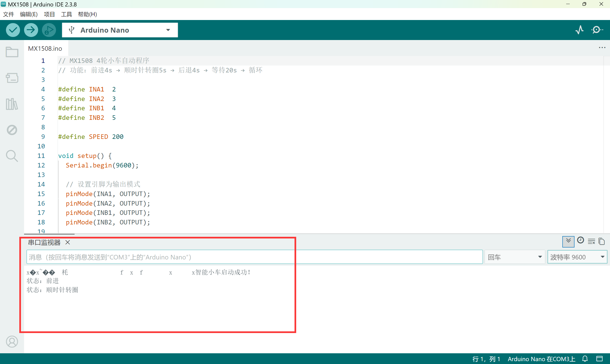Viewport: 610px width, 364px height.
Task: Open the 工具 menu
Action: point(66,14)
